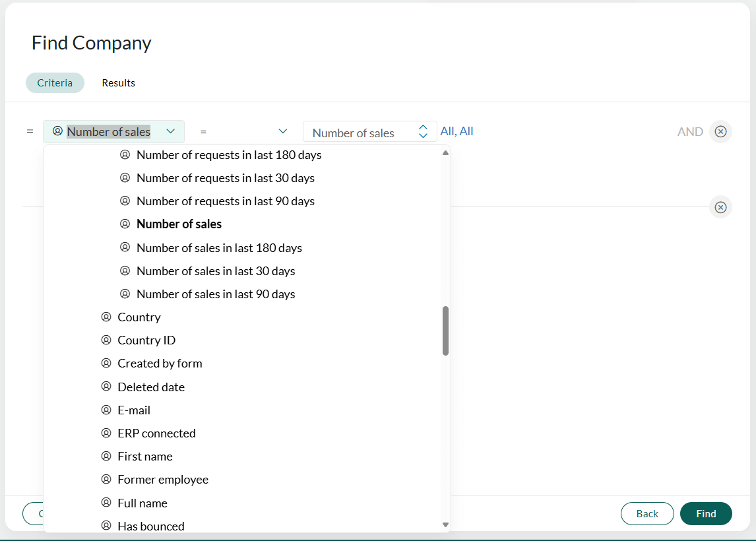The height and width of the screenshot is (541, 756).
Task: Select "Country ID" from the list
Action: 146,340
